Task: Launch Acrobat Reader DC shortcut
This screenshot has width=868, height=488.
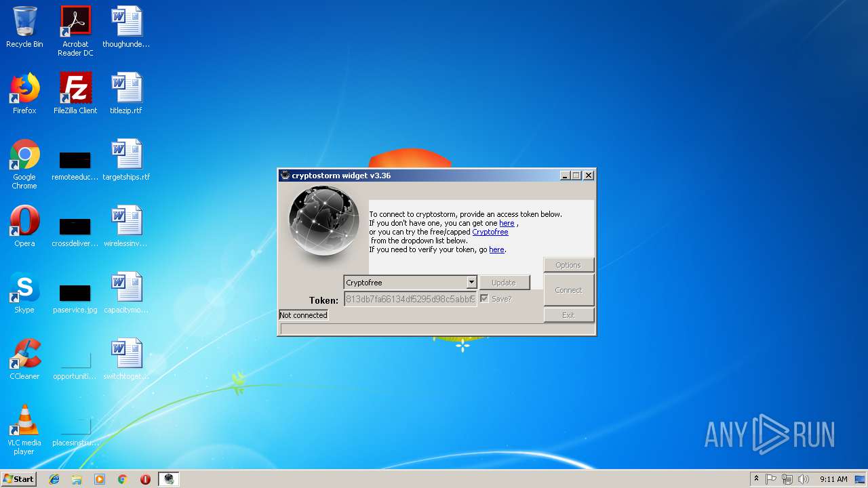Action: [x=75, y=31]
